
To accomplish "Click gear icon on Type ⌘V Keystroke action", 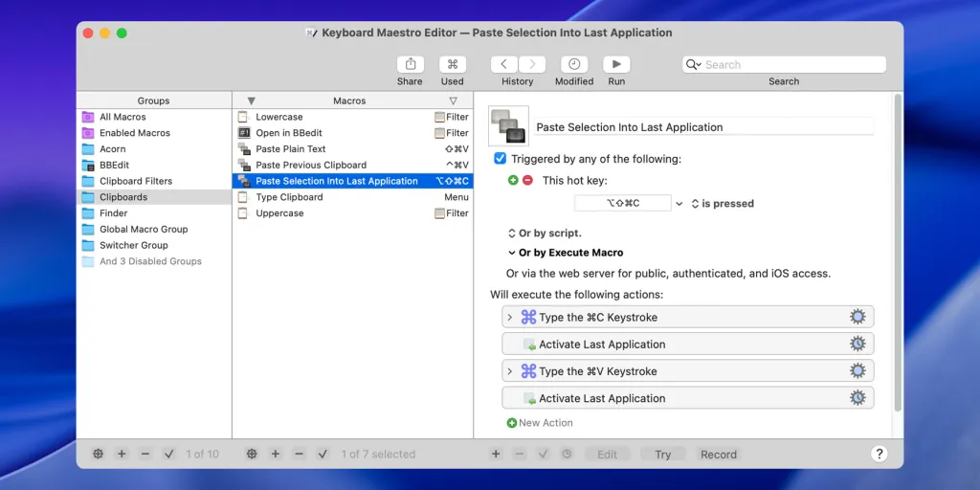I will 857,371.
